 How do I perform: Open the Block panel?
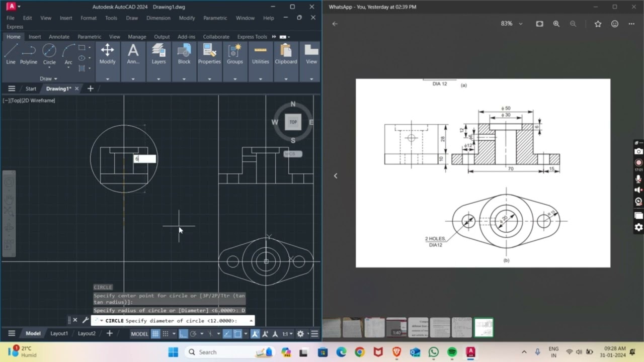[x=184, y=61]
